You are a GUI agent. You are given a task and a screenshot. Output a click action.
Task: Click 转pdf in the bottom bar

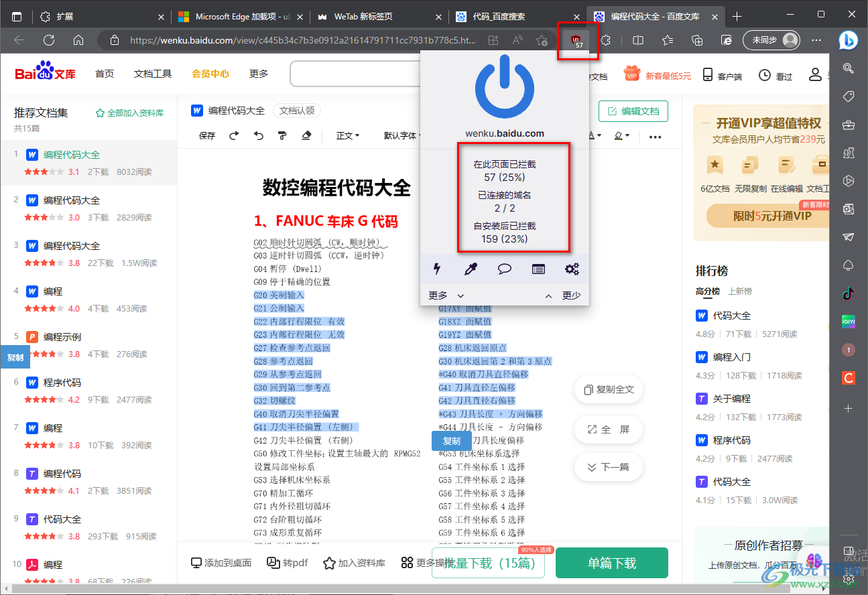click(x=288, y=564)
